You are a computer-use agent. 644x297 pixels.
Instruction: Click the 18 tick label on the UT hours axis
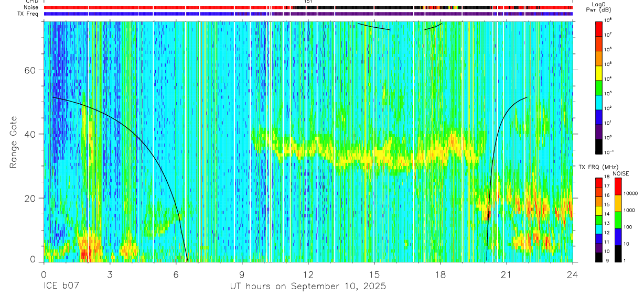tap(441, 274)
